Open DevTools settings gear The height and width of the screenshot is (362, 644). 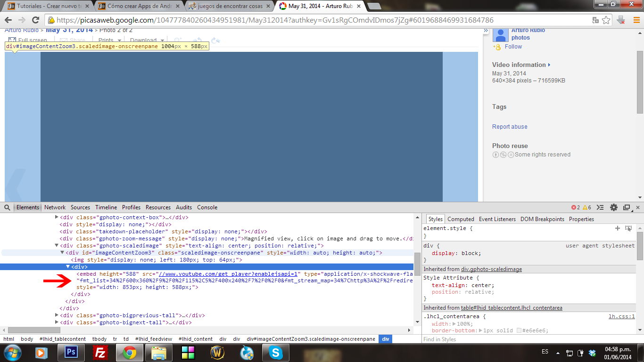613,207
